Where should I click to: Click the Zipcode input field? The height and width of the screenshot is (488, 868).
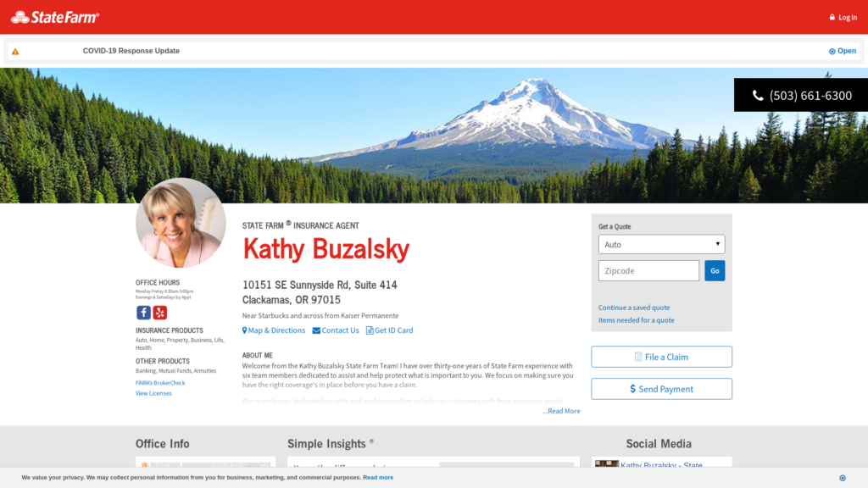point(648,271)
